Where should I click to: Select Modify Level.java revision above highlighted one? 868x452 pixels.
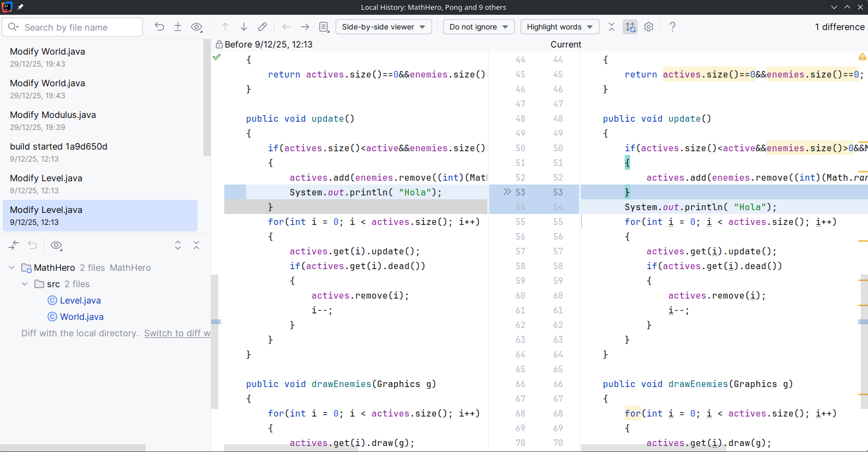coord(101,184)
